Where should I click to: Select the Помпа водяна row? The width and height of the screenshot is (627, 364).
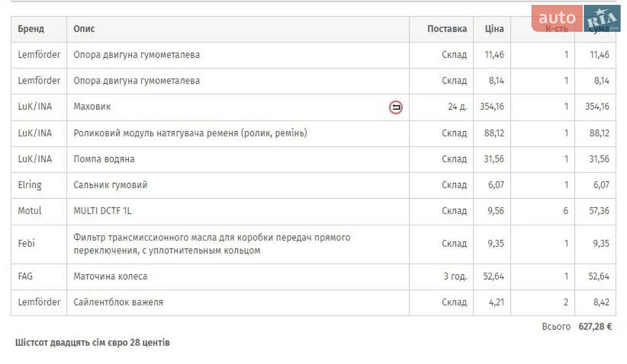pos(313,159)
